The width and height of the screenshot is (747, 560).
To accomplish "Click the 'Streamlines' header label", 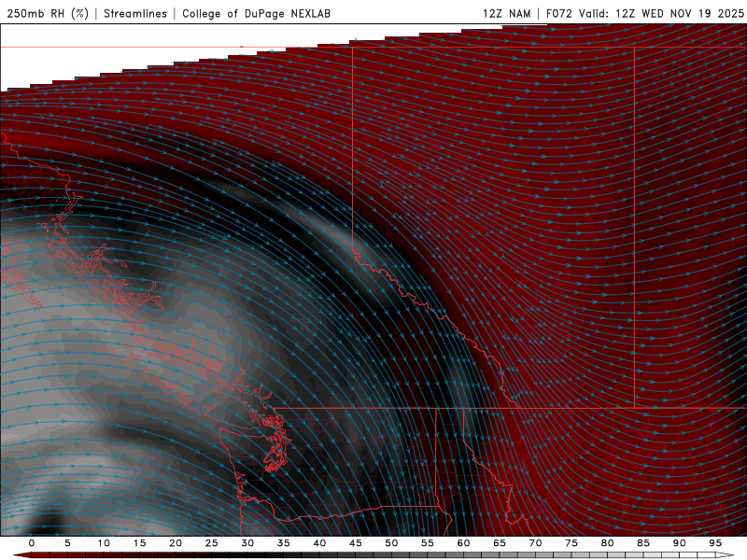I will (x=135, y=13).
